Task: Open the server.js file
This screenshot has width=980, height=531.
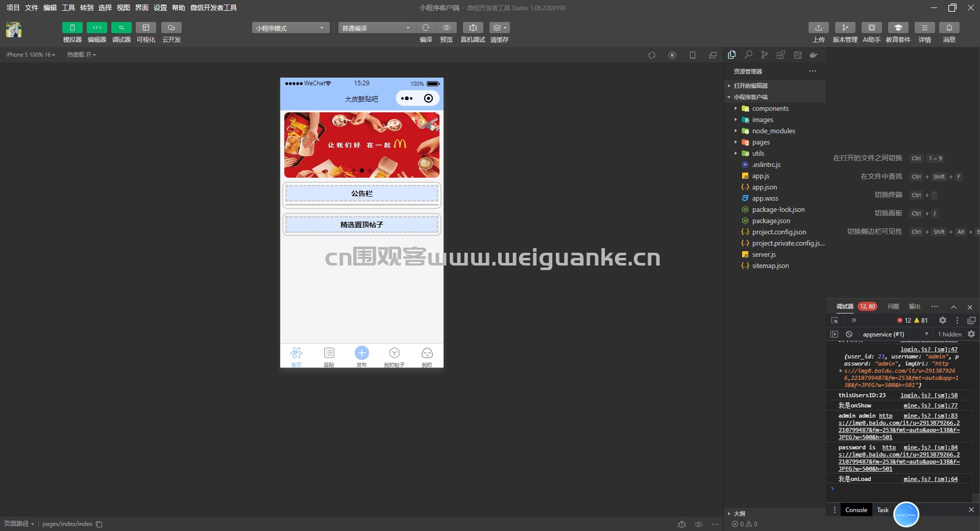Action: coord(775,254)
